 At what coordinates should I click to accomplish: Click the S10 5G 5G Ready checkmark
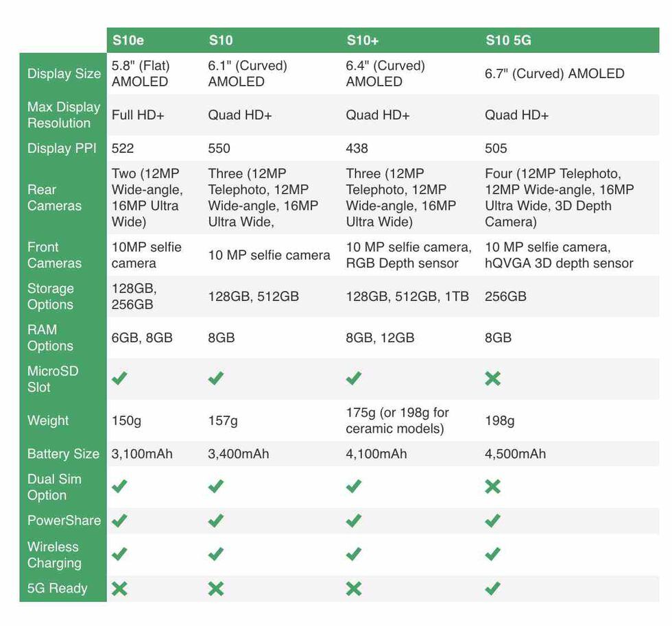click(x=492, y=588)
